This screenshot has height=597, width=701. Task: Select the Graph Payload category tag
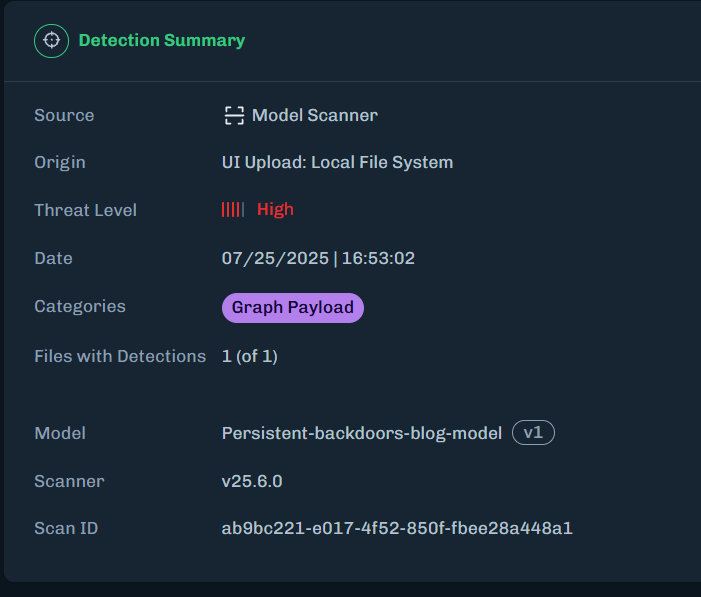293,308
